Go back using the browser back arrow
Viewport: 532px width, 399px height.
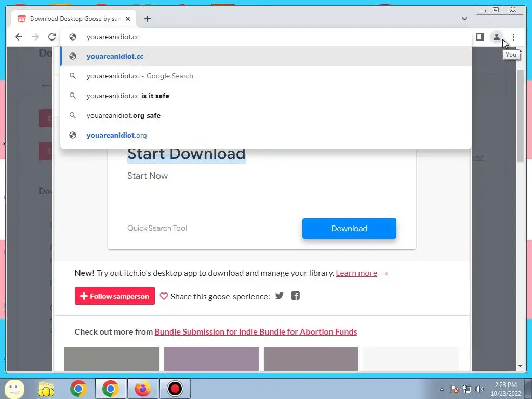(19, 37)
